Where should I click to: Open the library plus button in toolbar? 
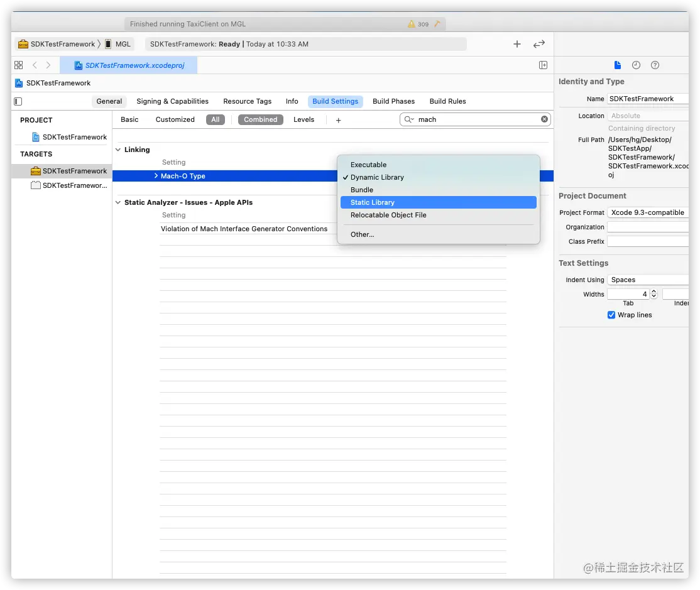coord(517,44)
